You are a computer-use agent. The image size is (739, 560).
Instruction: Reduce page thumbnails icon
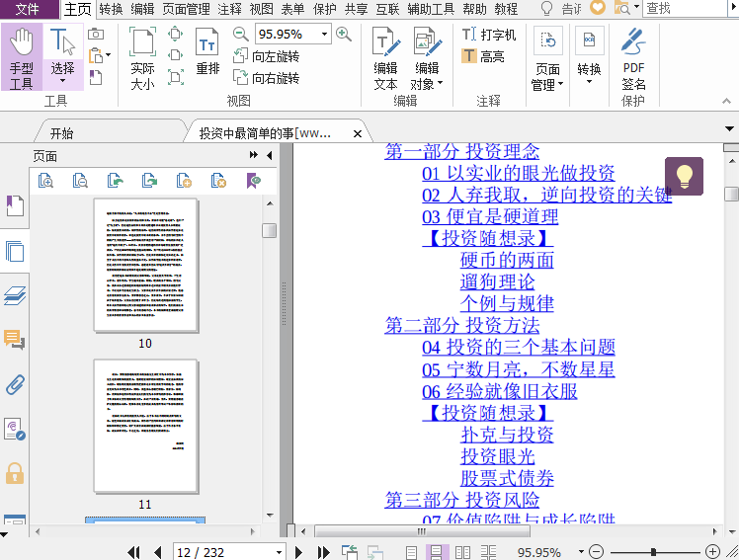point(80,181)
